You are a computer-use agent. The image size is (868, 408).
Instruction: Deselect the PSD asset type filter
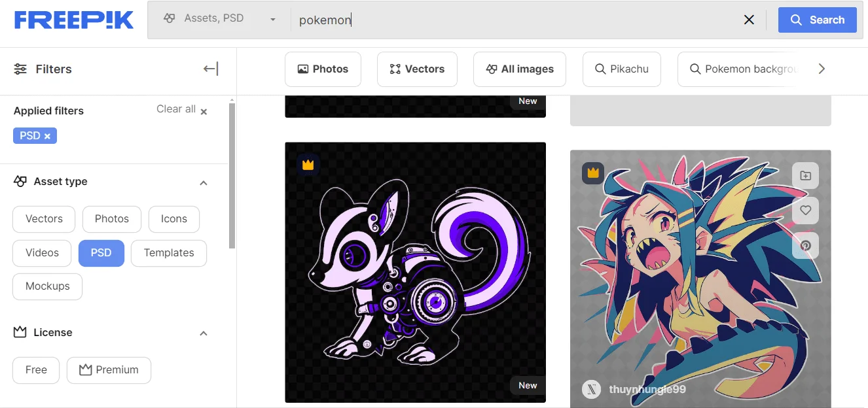tap(101, 253)
